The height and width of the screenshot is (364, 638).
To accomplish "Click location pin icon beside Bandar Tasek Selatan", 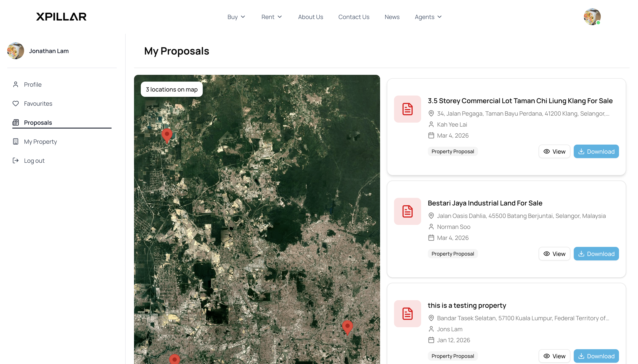I will click(x=431, y=318).
